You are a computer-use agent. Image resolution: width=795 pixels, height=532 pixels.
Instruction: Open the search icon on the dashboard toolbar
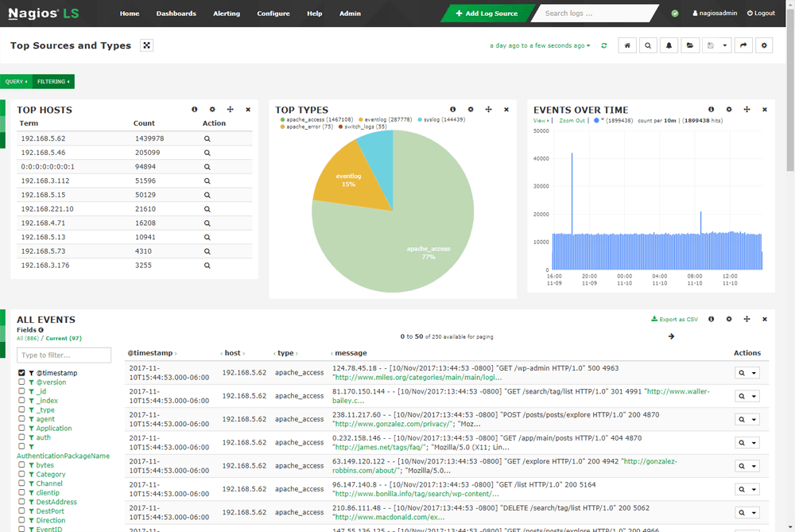(646, 45)
